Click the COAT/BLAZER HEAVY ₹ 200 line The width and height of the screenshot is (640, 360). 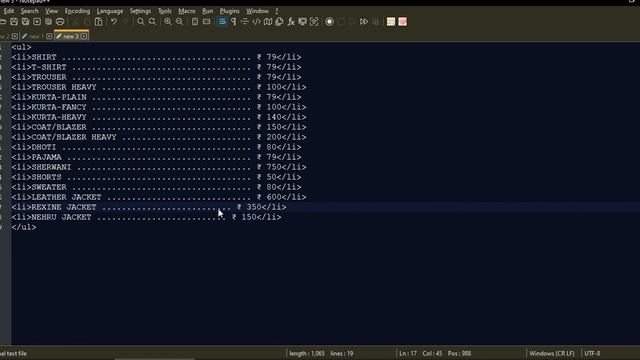tap(159, 137)
